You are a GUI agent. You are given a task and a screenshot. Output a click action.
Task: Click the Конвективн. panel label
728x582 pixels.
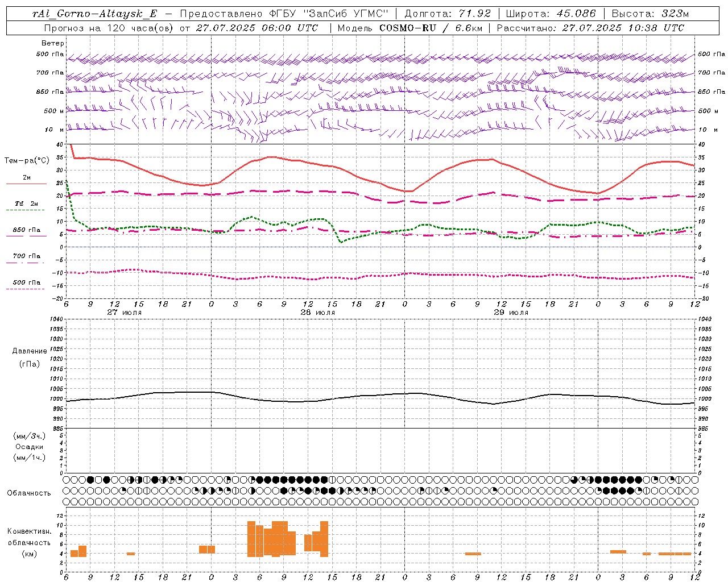click(x=30, y=531)
